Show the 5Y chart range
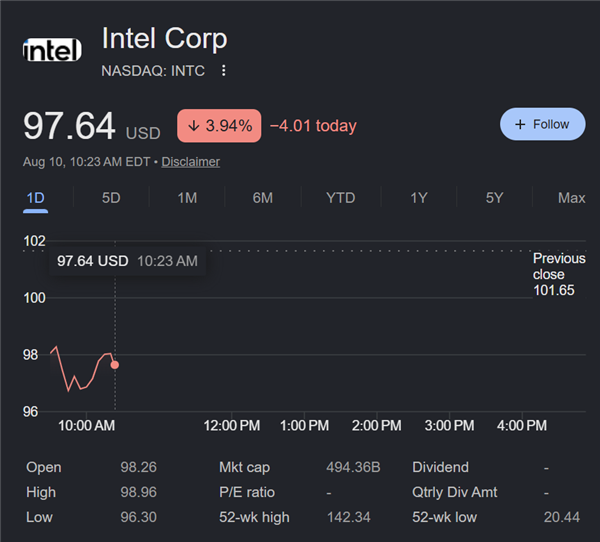The width and height of the screenshot is (600, 542). point(494,198)
